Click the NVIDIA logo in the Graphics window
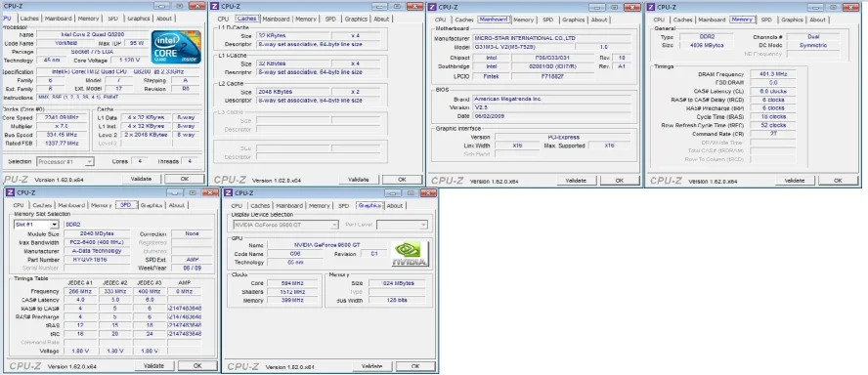This screenshot has height=375, width=868. coord(410,253)
